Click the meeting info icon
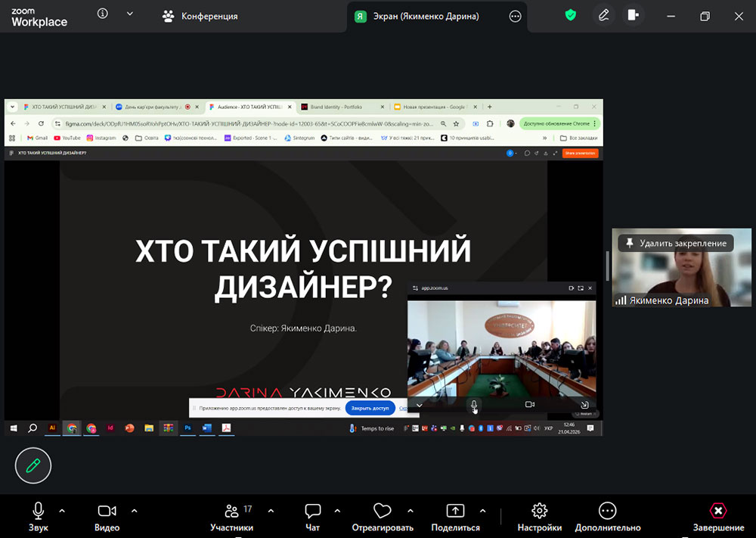This screenshot has width=756, height=538. (x=103, y=14)
